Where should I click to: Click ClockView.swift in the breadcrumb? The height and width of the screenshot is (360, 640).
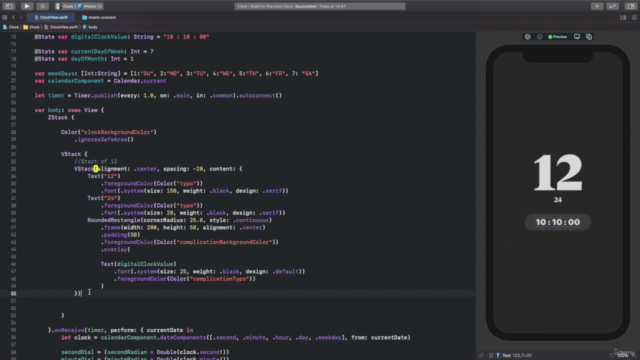(61, 27)
